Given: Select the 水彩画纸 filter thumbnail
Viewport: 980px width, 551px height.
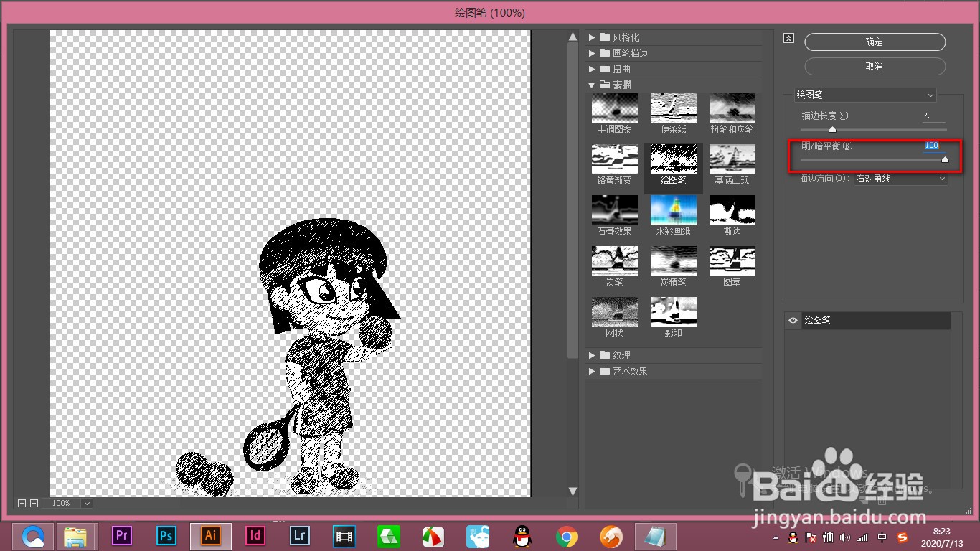Looking at the screenshot, I should point(673,210).
